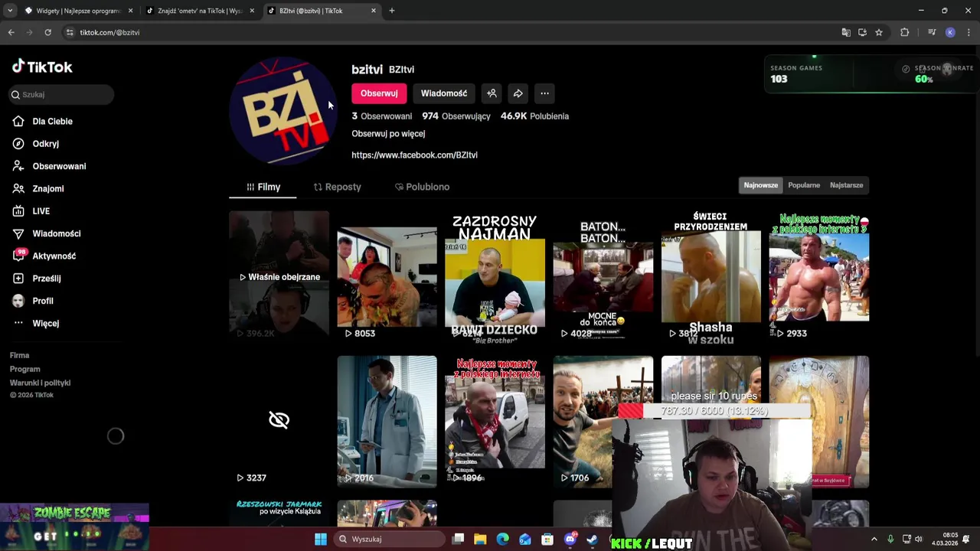This screenshot has height=551, width=980.
Task: Switch to the Znajdź 'ometv' TikTok tab
Action: point(200,11)
